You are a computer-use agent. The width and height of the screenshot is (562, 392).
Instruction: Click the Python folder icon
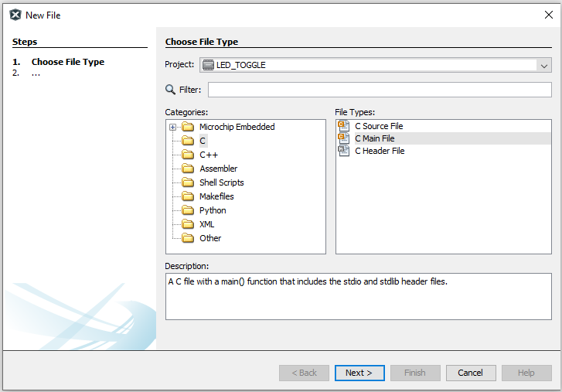click(x=188, y=210)
